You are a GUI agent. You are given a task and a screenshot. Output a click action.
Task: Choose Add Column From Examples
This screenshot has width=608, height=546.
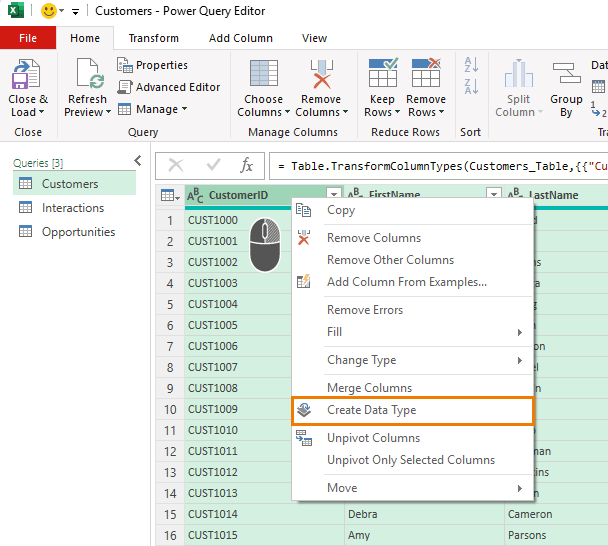coord(413,282)
